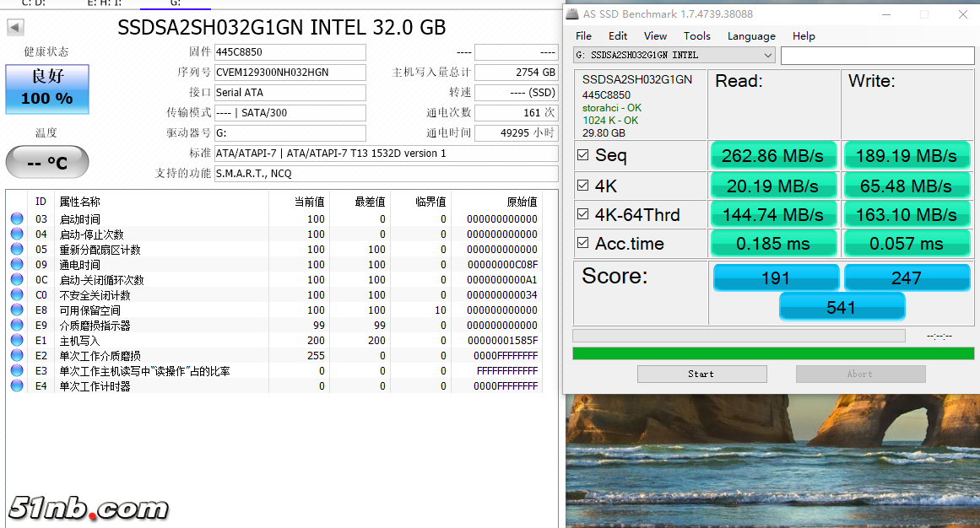Click status orb for attribute E9 介质磨损指示器
The height and width of the screenshot is (528, 980).
pyautogui.click(x=17, y=326)
